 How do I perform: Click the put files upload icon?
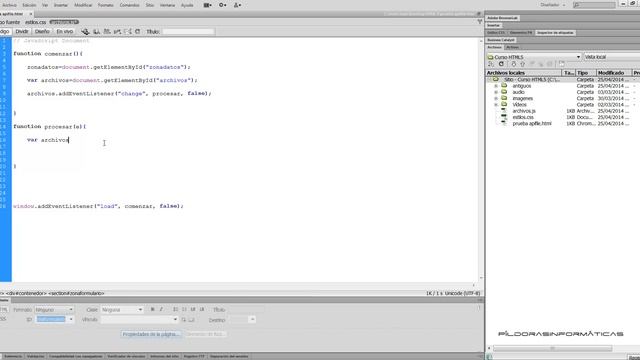point(522,64)
